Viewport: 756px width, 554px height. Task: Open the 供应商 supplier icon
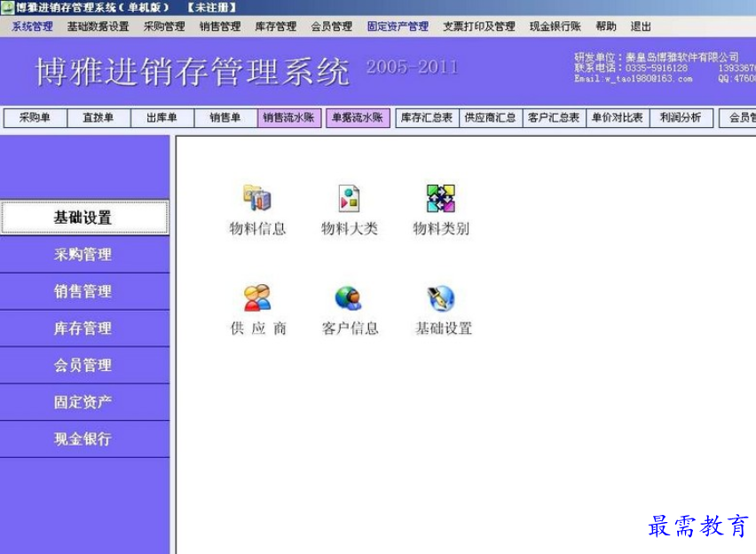(257, 297)
